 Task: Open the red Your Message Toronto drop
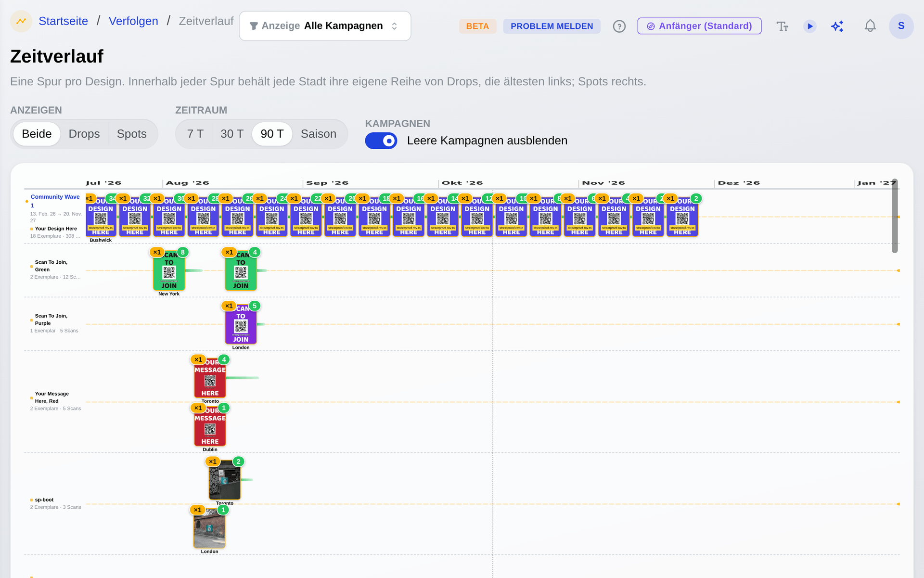210,377
